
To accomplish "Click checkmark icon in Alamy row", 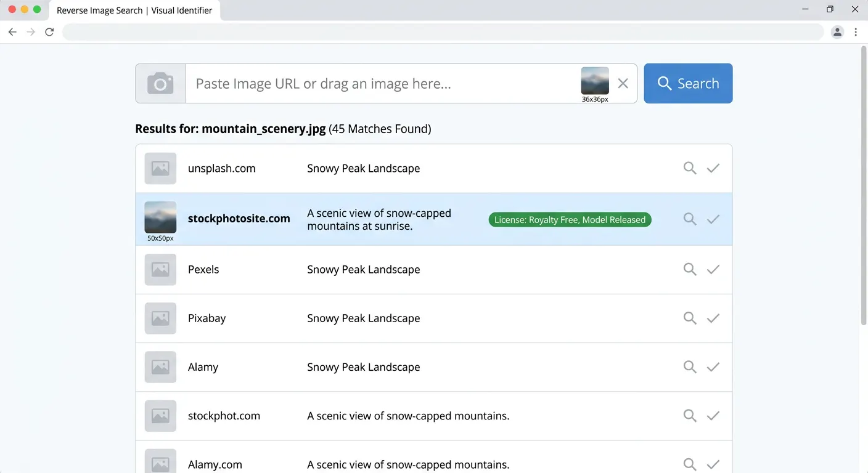I will click(713, 366).
